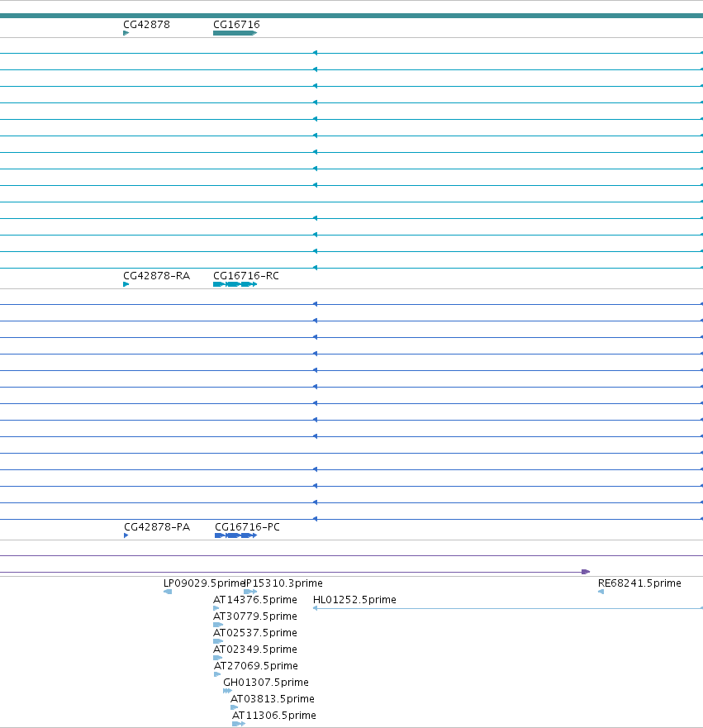Click the AT14376.5prime EST label
This screenshot has width=703, height=728.
click(254, 600)
